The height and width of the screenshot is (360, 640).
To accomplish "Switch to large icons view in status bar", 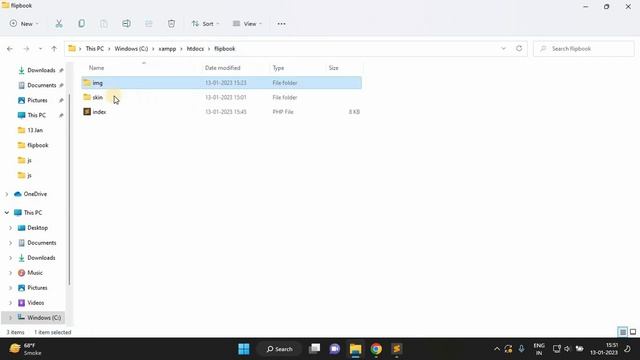I will 633,332.
